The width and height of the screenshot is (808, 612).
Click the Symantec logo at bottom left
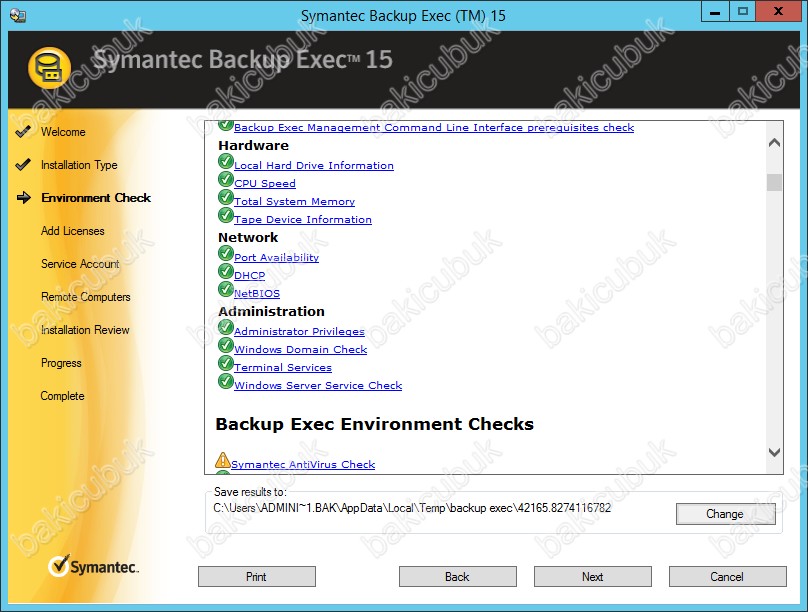pos(93,566)
